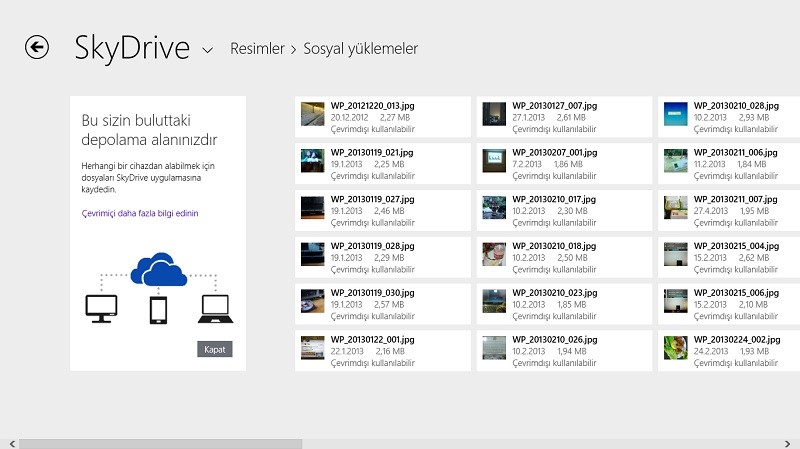Select file name WP_20130207_001.jpg
This screenshot has height=449, width=800.
click(x=555, y=153)
